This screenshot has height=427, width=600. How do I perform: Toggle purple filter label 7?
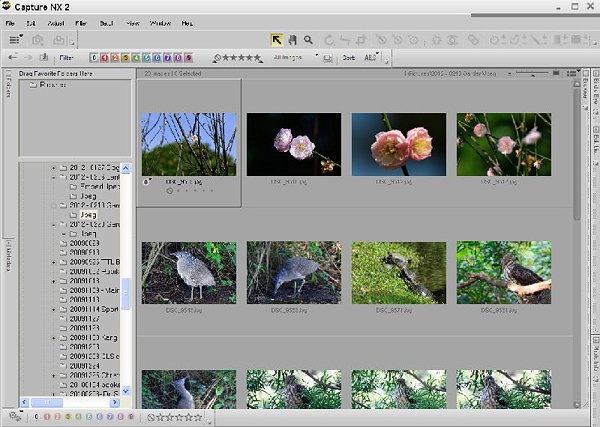(x=168, y=58)
